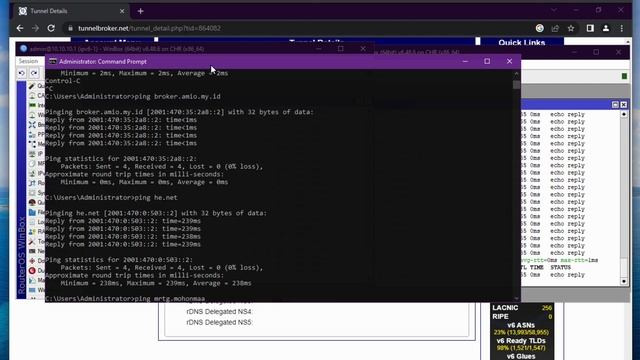
Task: Click the Quick Links header on the webpage
Action: coord(522,42)
